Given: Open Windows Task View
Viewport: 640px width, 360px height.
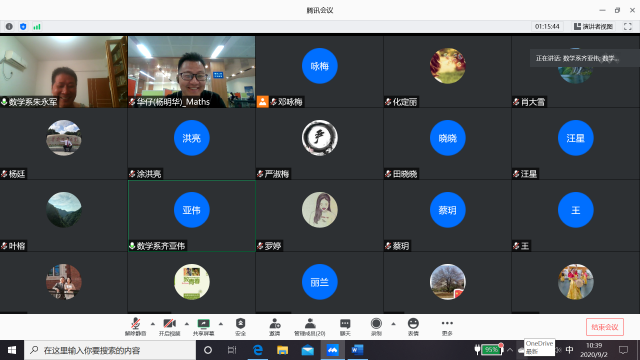Looking at the screenshot, I should coord(232,350).
